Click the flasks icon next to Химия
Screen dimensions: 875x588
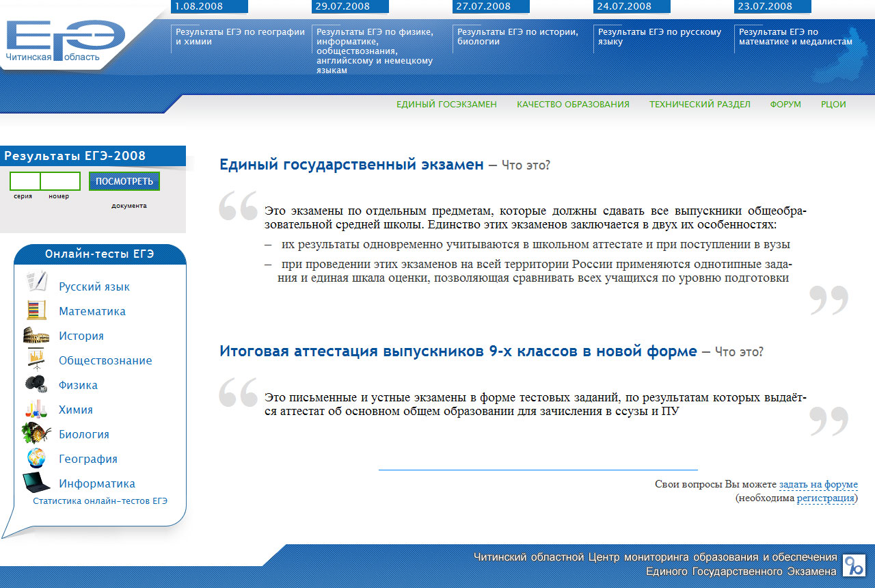pos(36,409)
